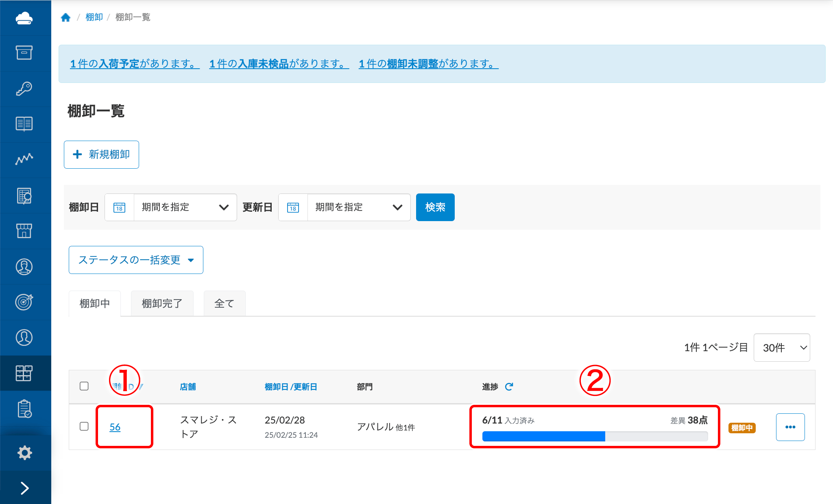Switch to the 全て tab

tap(224, 304)
